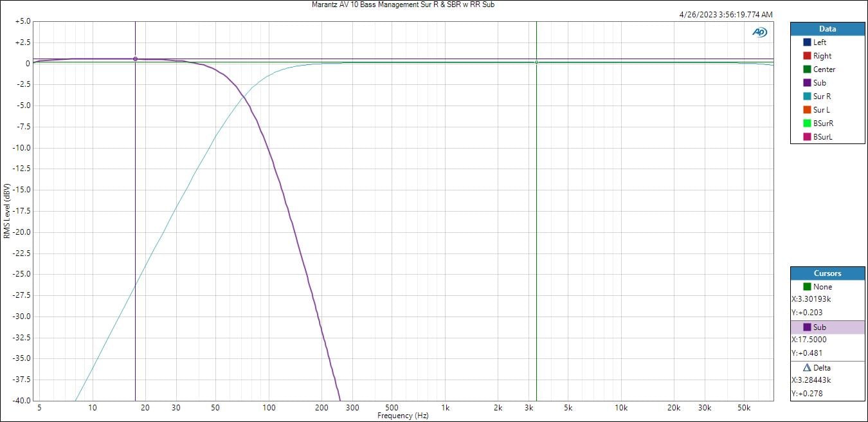
Task: Click the Data panel header
Action: point(827,29)
